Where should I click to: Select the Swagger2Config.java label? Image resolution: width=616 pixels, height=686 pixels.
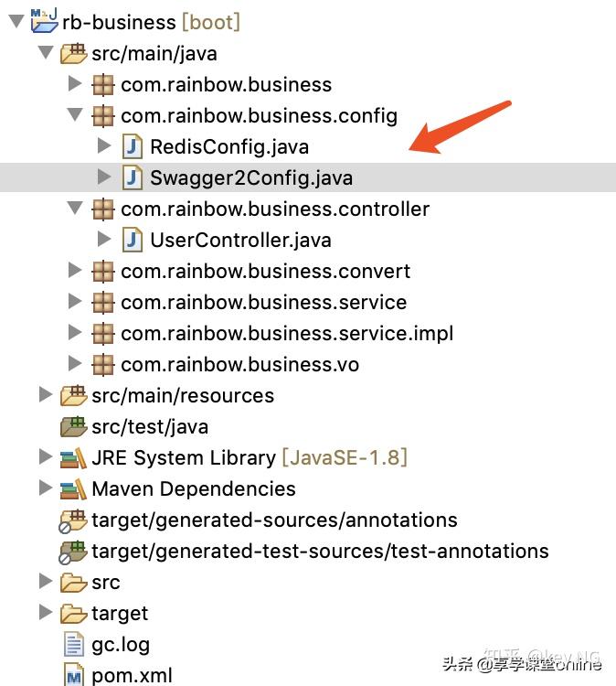tap(251, 178)
